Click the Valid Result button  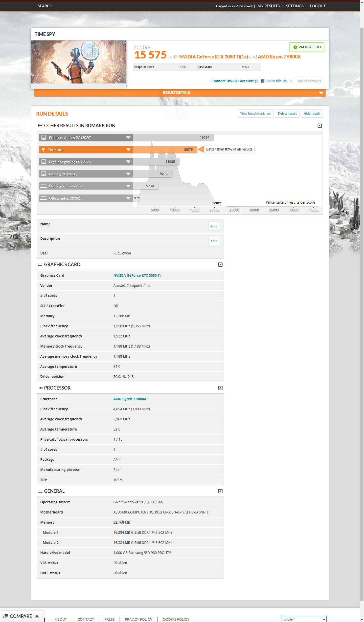click(x=307, y=47)
